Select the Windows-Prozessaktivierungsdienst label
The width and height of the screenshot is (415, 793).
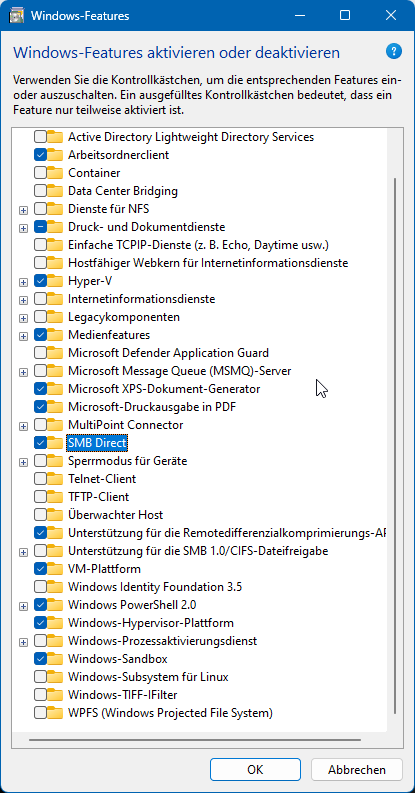(x=162, y=641)
